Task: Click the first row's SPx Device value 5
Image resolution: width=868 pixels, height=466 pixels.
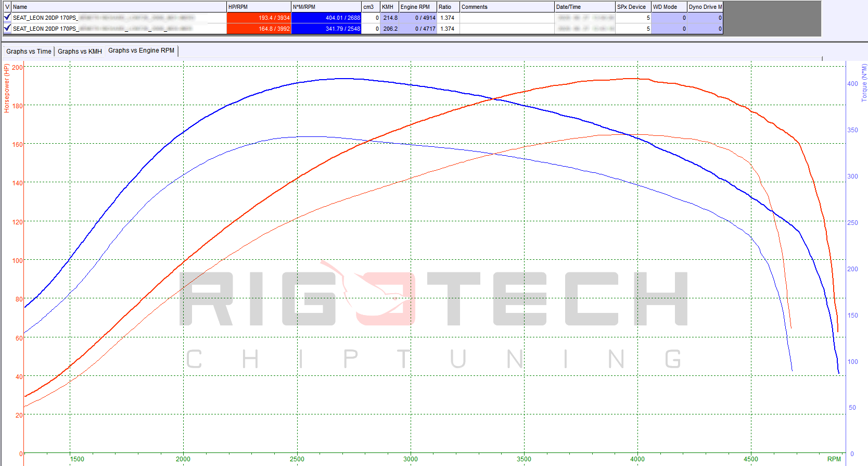Action: 633,18
